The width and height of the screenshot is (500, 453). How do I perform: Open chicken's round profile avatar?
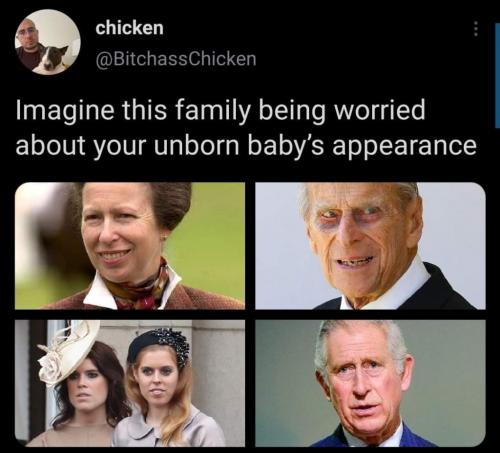click(47, 42)
